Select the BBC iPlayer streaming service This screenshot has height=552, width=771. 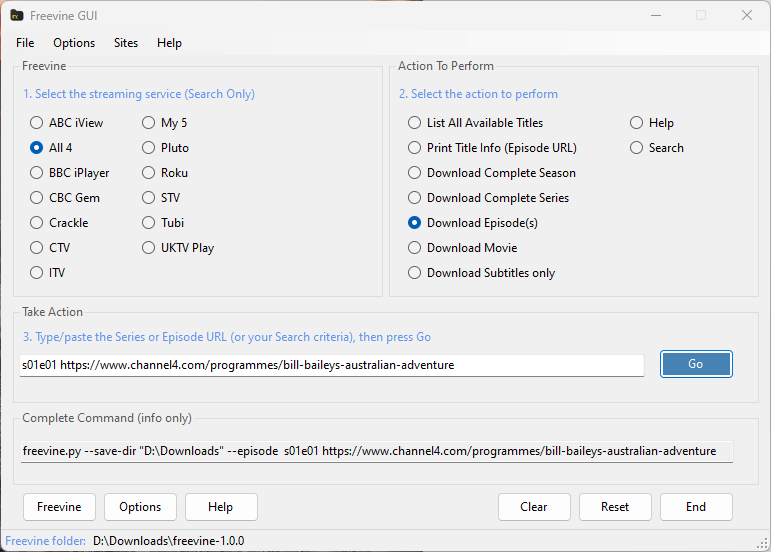[x=37, y=173]
